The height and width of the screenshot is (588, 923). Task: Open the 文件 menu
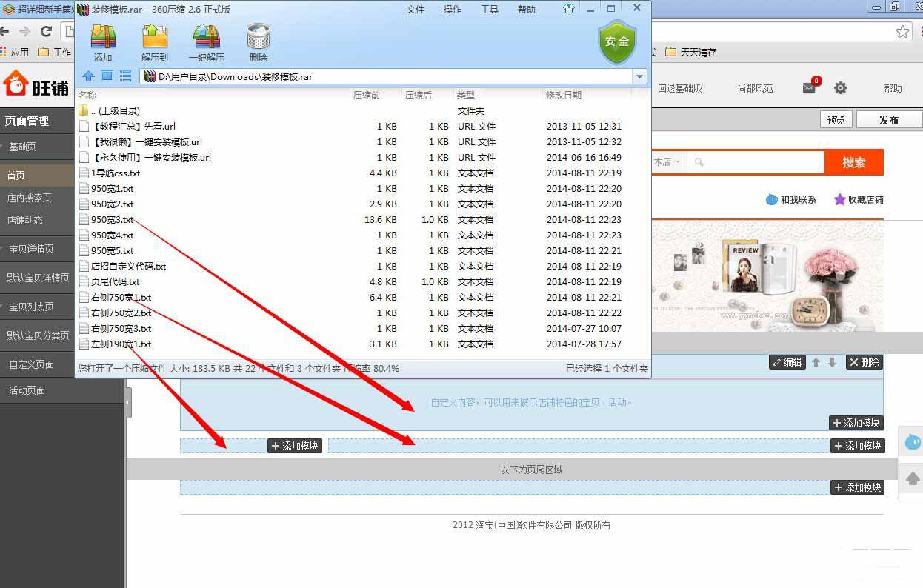coord(416,10)
